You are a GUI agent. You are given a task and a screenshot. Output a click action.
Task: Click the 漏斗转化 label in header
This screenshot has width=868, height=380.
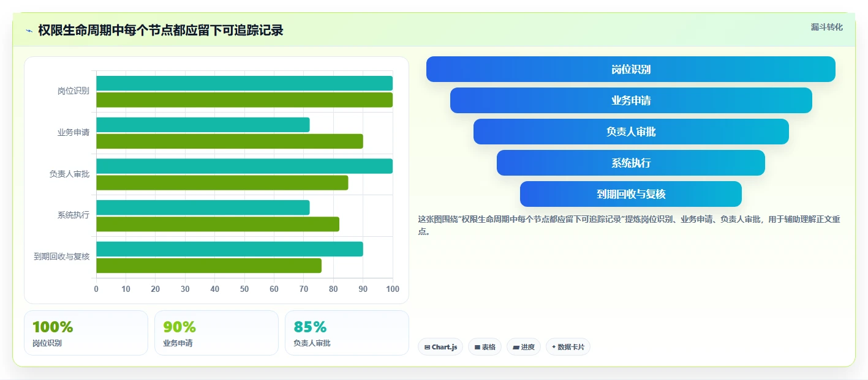pos(826,27)
